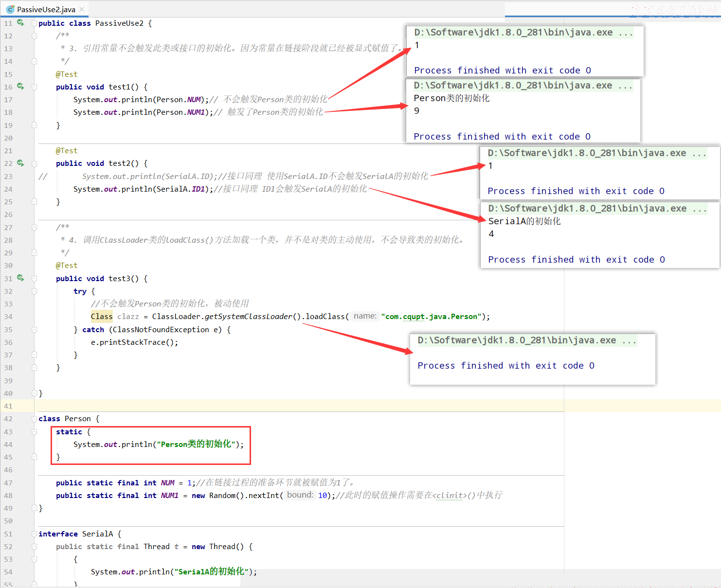Viewport: 721px width, 588px height.
Task: Click 'interface SerialA' declaration name
Action: point(97,534)
